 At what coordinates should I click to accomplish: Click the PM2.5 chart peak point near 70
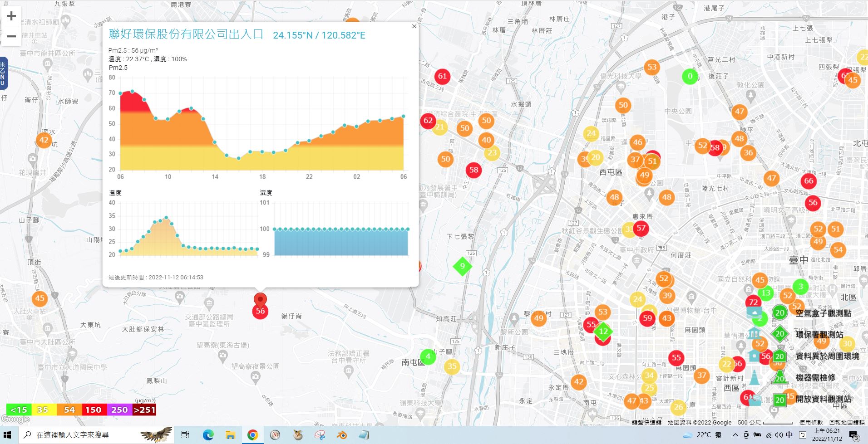(132, 91)
